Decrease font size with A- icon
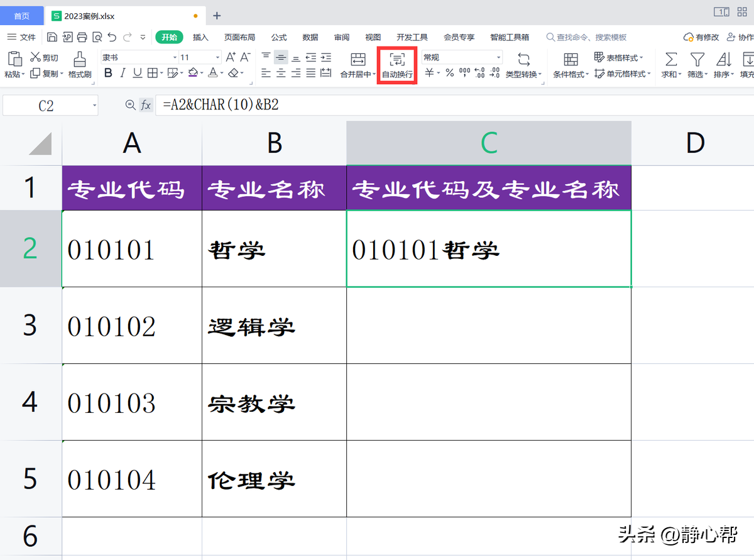Viewport: 754px width, 560px height. click(x=246, y=57)
